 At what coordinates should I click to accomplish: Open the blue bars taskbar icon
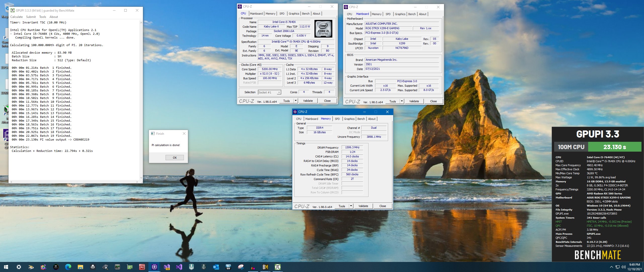(228, 267)
